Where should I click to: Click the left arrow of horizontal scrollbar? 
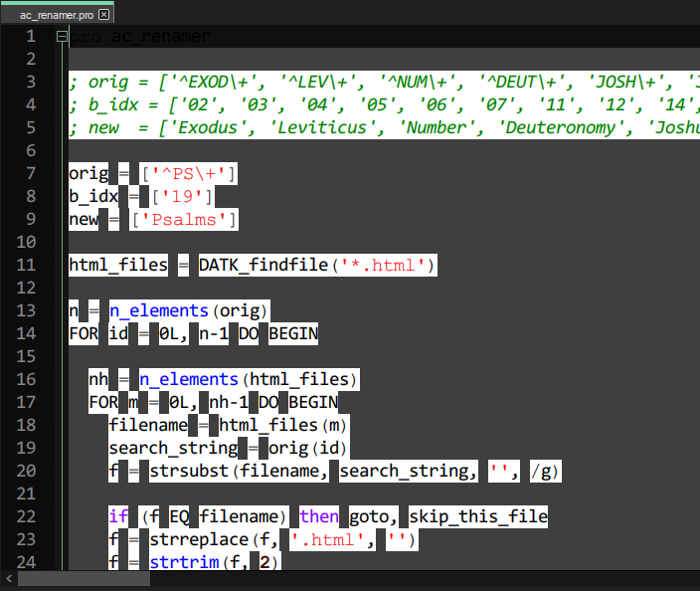(9, 579)
